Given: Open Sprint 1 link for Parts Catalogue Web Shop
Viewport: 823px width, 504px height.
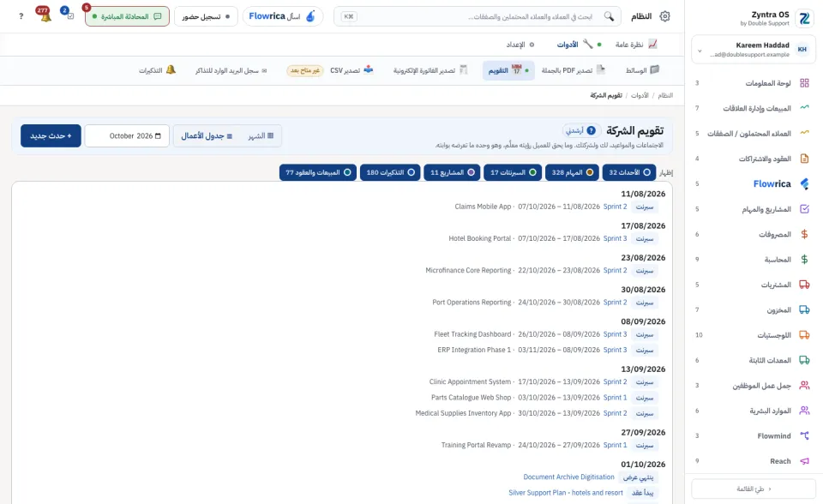Looking at the screenshot, I should click(616, 398).
